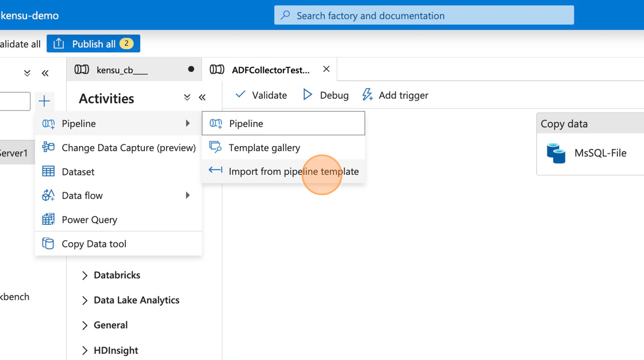The width and height of the screenshot is (644, 360).
Task: Click the Add trigger button
Action: point(395,95)
